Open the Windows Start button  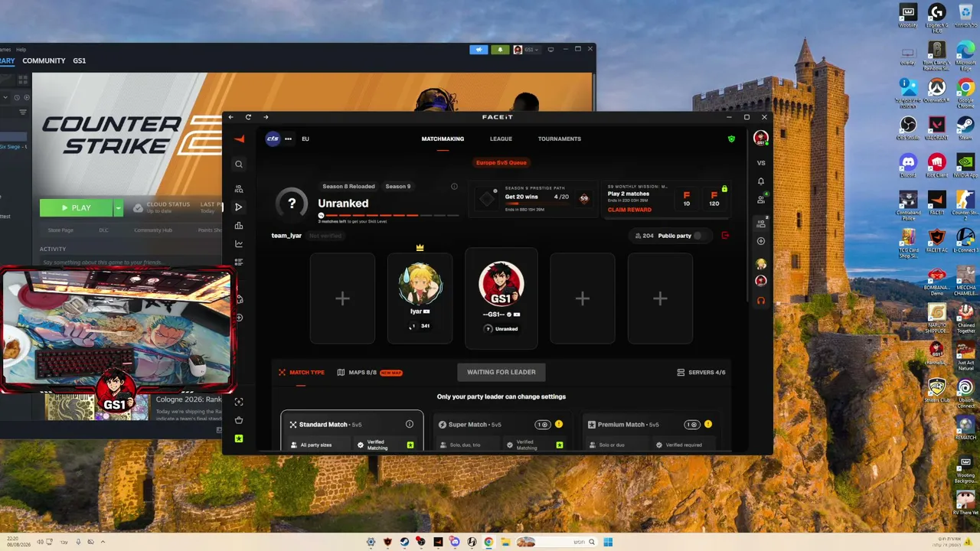tap(608, 542)
